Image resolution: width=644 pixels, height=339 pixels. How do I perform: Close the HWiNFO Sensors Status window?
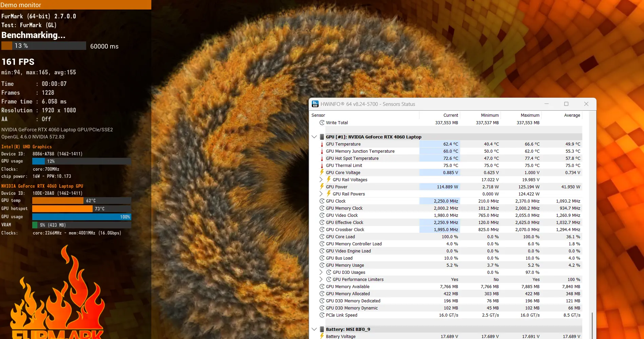click(x=586, y=104)
